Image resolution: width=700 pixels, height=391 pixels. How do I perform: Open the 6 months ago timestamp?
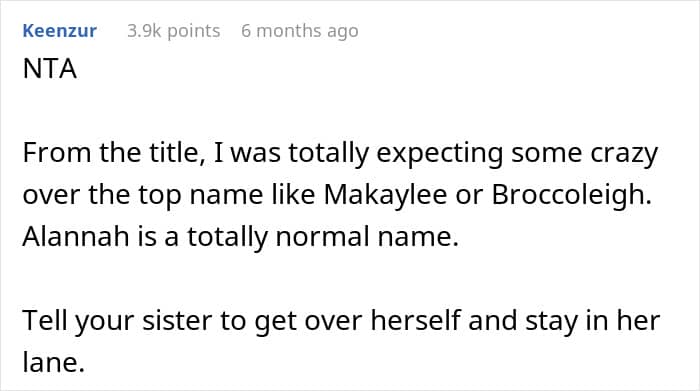(x=300, y=31)
